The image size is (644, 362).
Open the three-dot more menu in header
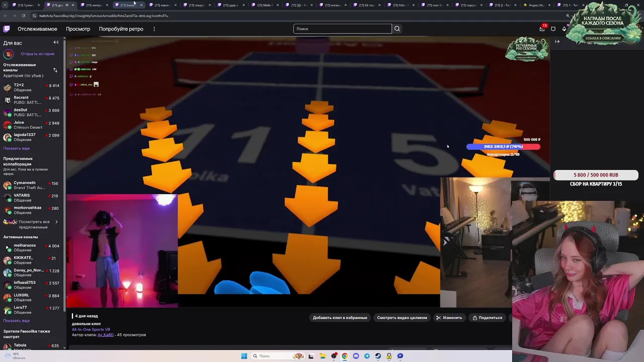tap(154, 29)
